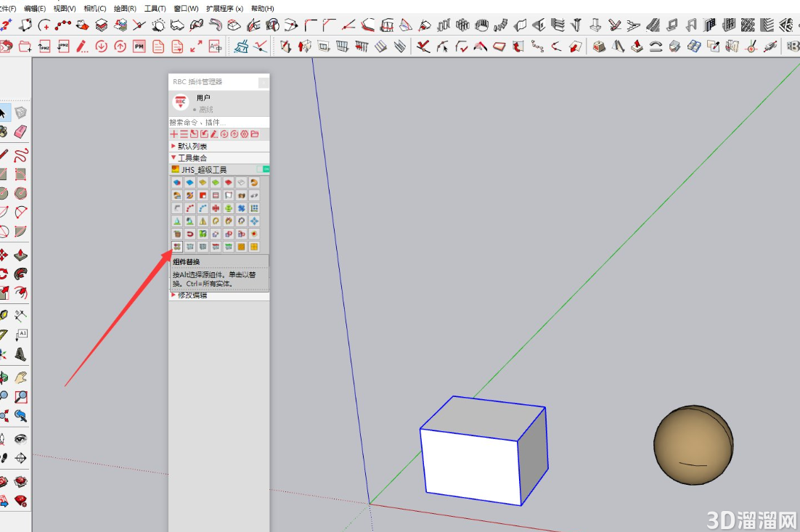Choose the Dimension tool
The image size is (800, 532).
20,316
